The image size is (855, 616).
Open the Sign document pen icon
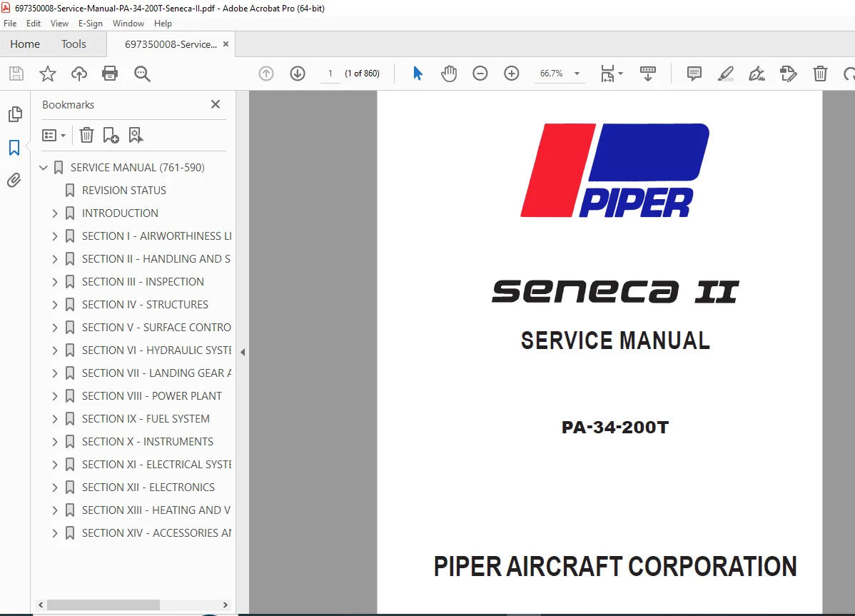point(757,74)
